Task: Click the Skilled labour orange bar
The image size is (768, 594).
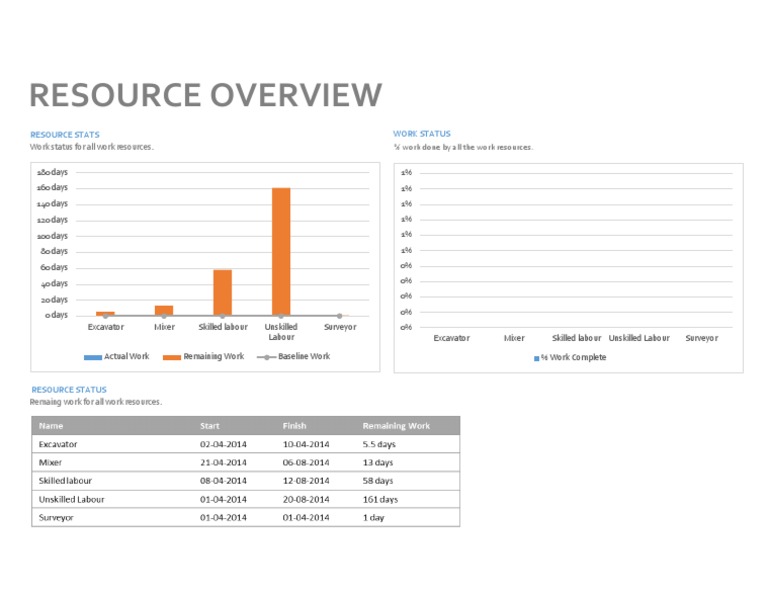Action: 222,293
